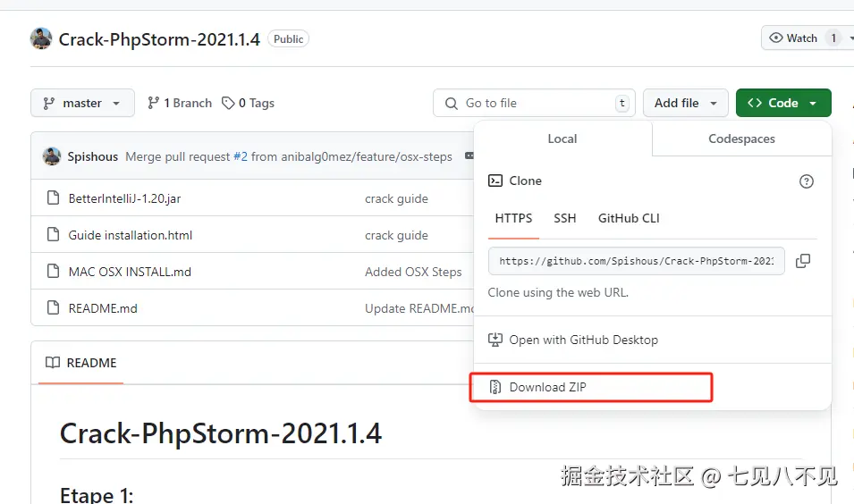Click the search magnifier icon
Screen dimensions: 854x504
pos(451,104)
